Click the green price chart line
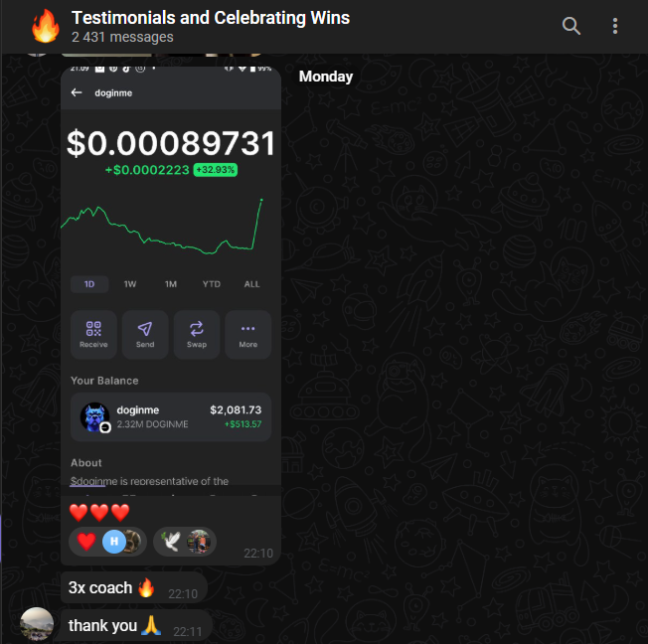Image resolution: width=648 pixels, height=644 pixels. [162, 227]
